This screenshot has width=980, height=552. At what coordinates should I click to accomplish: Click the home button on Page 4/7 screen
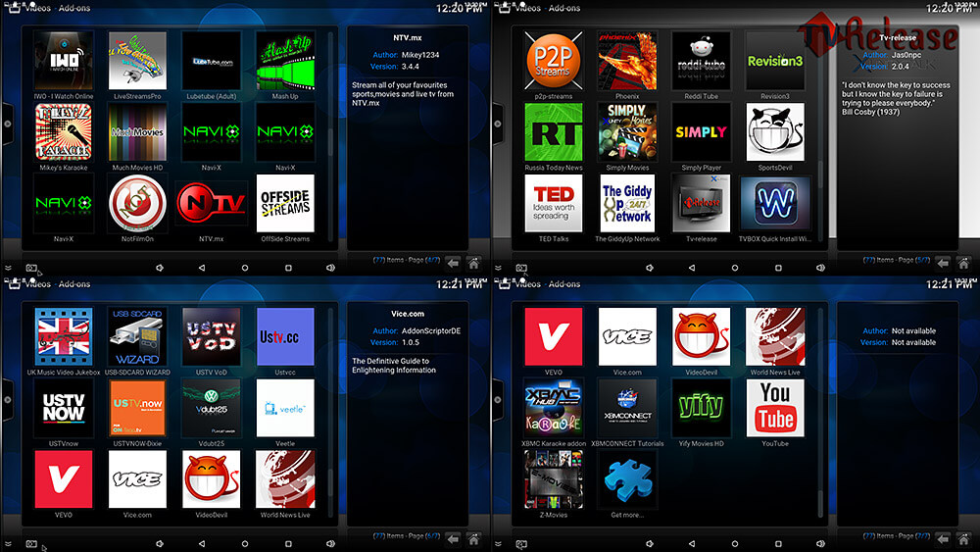[x=473, y=263]
